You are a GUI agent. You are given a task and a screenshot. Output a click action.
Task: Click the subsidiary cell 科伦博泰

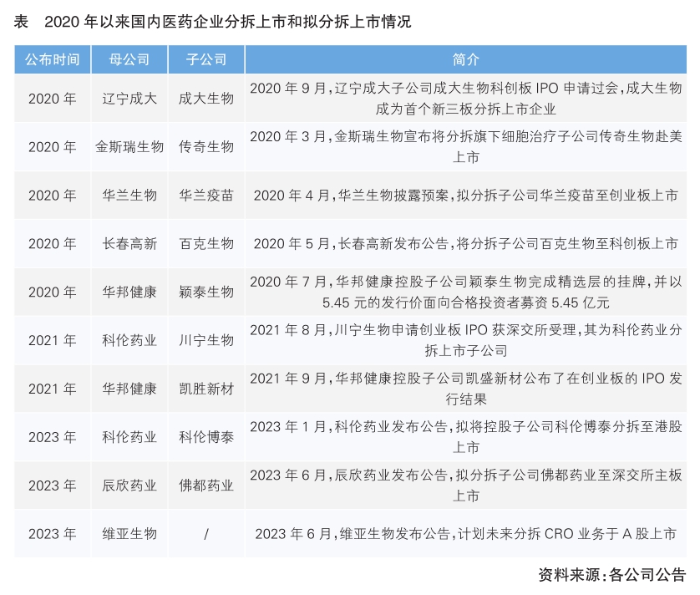tap(206, 437)
